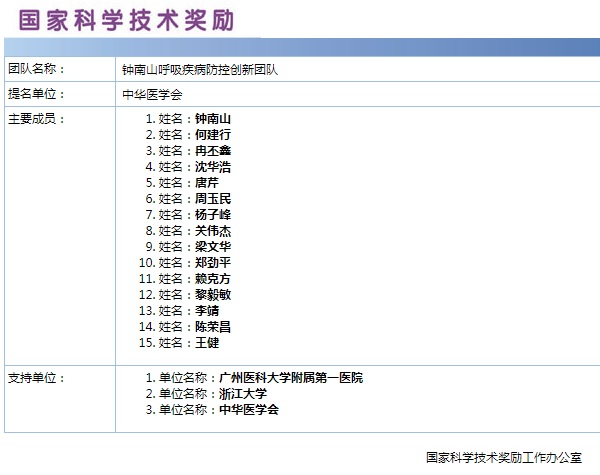Viewport: 600px width, 475px height.
Task: Click the 提名单位 label
Action: pyautogui.click(x=37, y=94)
